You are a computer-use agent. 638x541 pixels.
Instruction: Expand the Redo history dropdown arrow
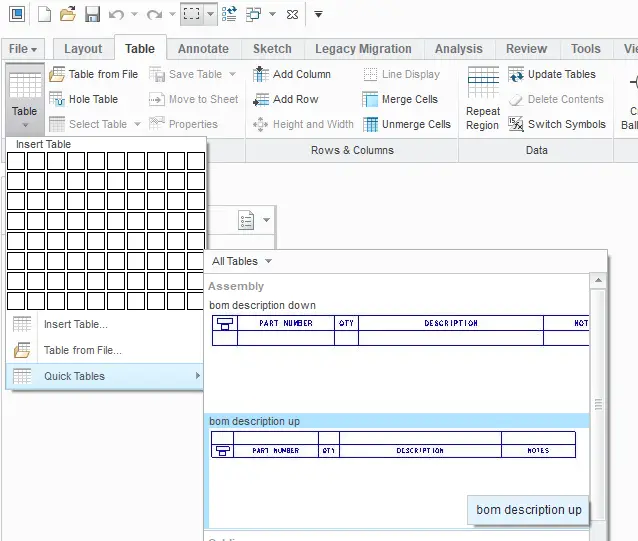click(x=172, y=15)
